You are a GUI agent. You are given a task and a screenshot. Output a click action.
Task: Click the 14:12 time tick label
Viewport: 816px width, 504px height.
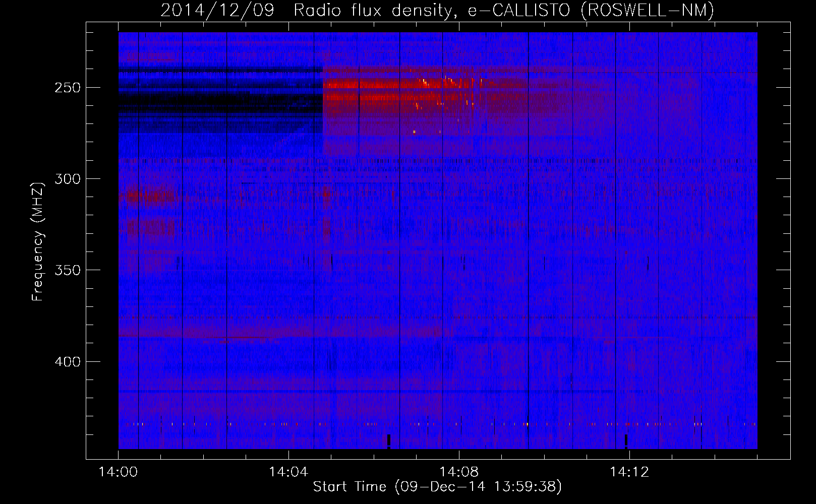click(629, 472)
